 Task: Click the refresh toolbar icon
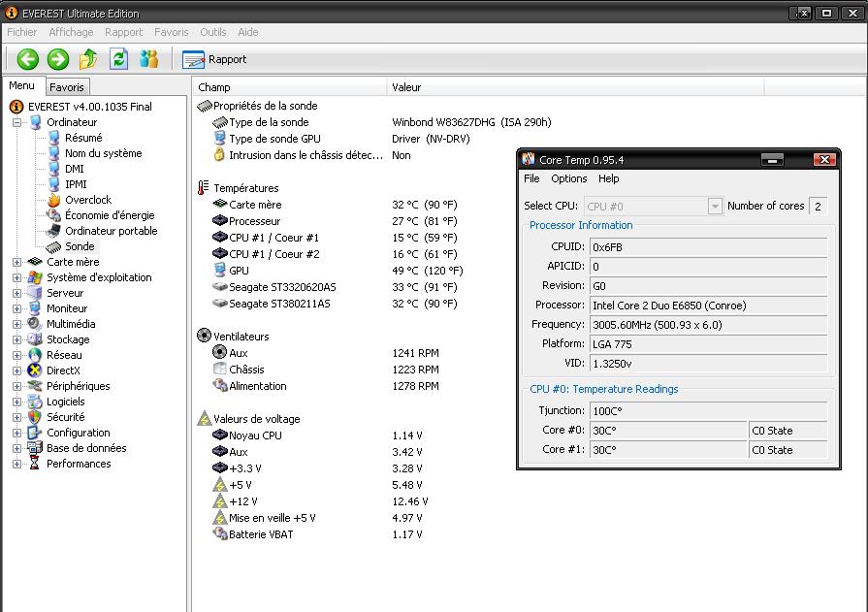118,59
